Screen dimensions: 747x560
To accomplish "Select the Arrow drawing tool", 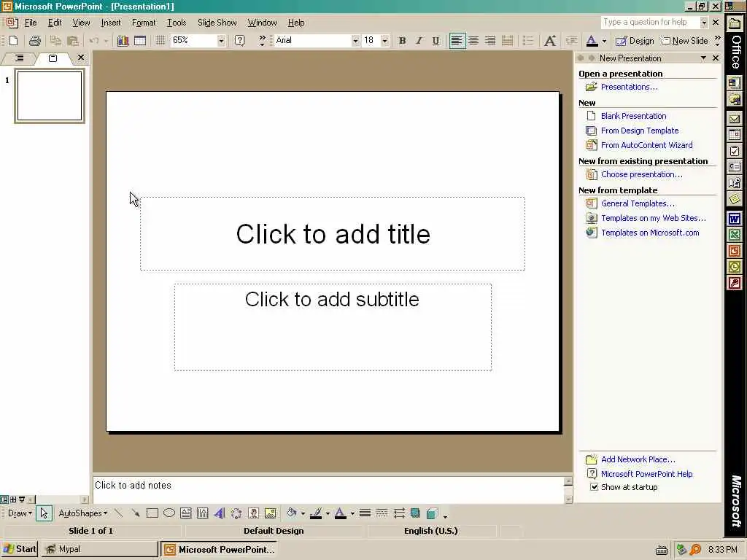I will coord(136,513).
